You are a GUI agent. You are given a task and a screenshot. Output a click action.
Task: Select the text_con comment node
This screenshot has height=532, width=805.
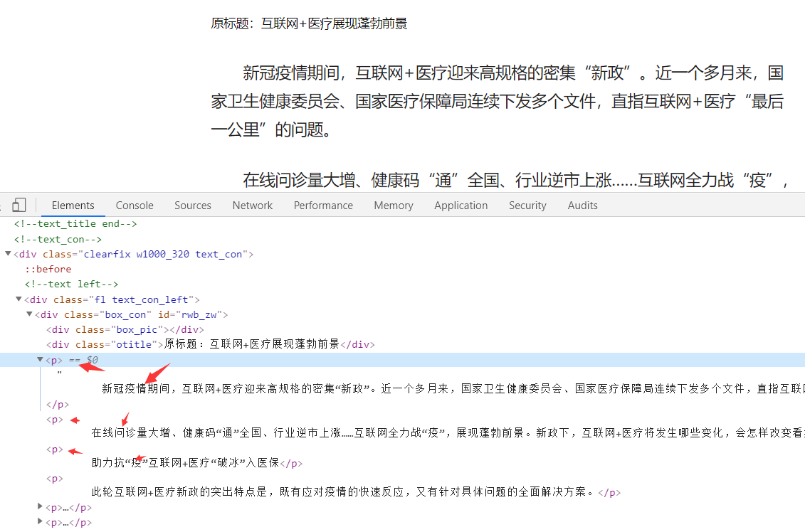coord(57,239)
